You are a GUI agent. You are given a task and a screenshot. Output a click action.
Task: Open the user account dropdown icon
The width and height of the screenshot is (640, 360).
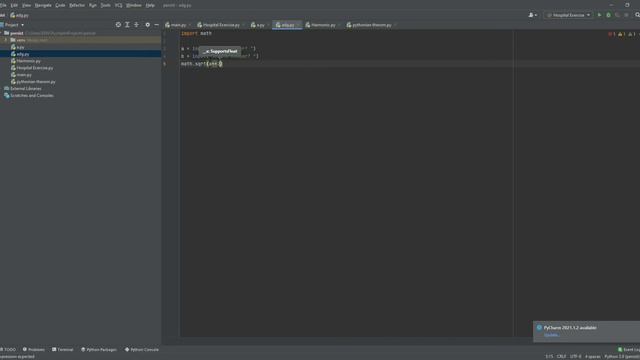[x=532, y=15]
